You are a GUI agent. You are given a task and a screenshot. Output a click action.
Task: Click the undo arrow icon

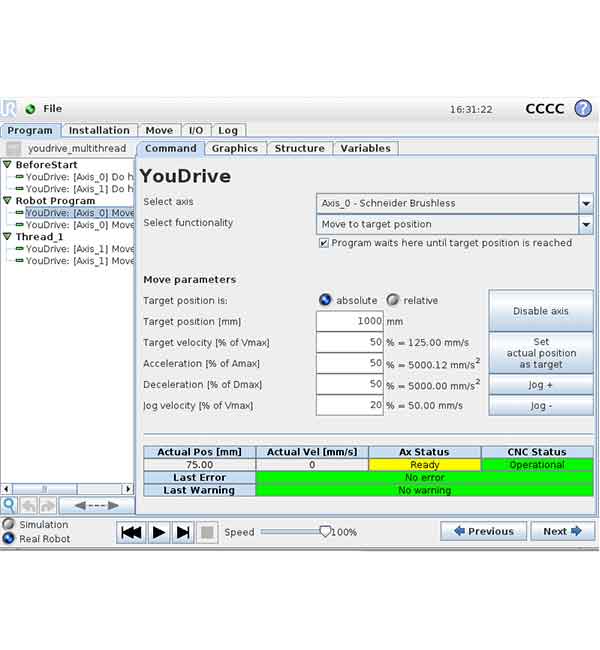pos(29,505)
